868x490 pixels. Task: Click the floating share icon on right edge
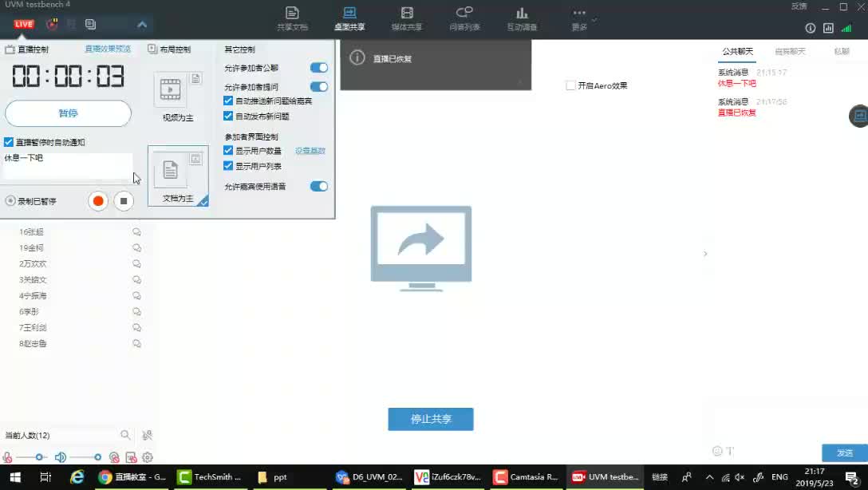[859, 116]
